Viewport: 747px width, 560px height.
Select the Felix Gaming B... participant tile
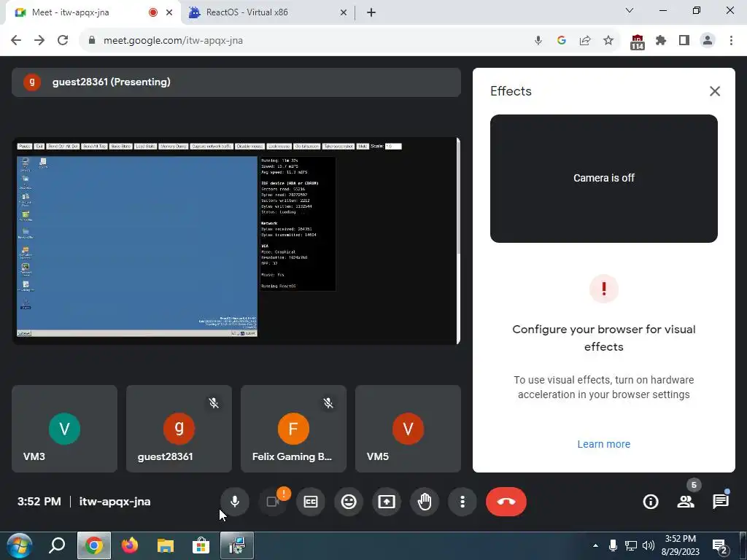click(293, 429)
